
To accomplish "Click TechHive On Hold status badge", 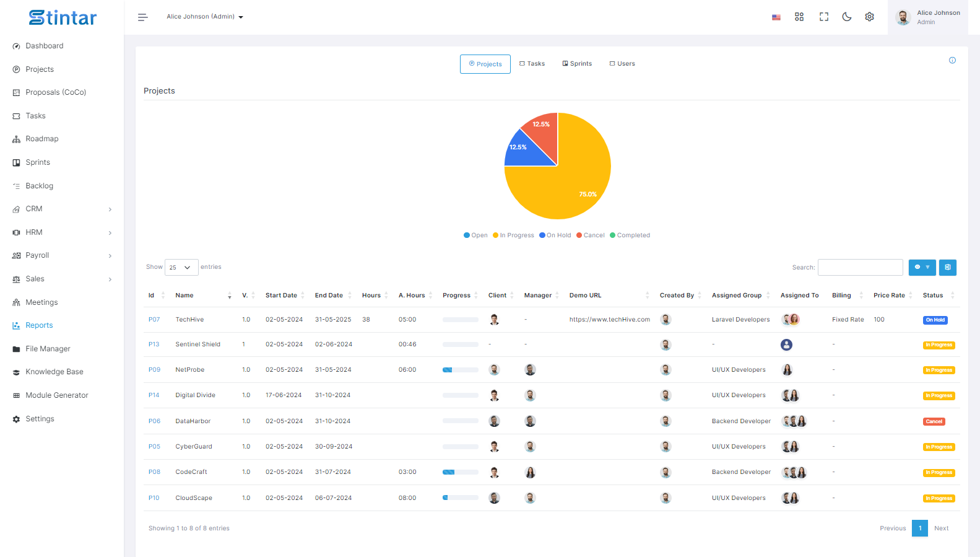I will click(935, 320).
